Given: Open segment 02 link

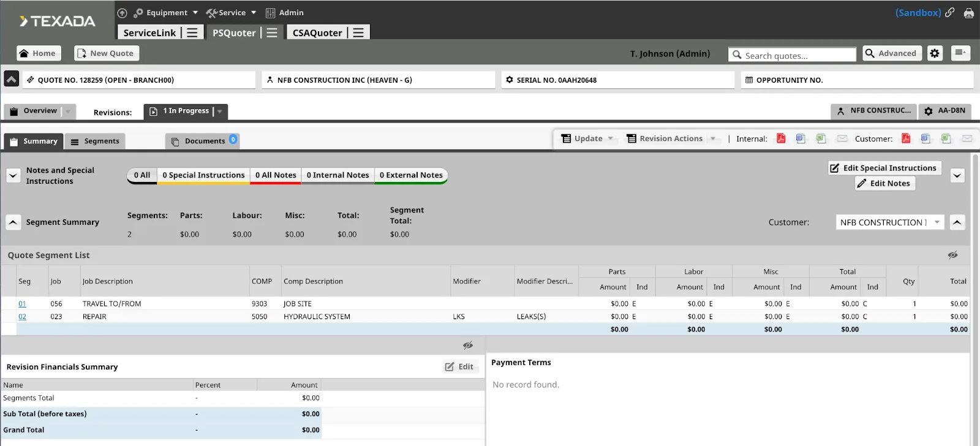Looking at the screenshot, I should point(22,317).
